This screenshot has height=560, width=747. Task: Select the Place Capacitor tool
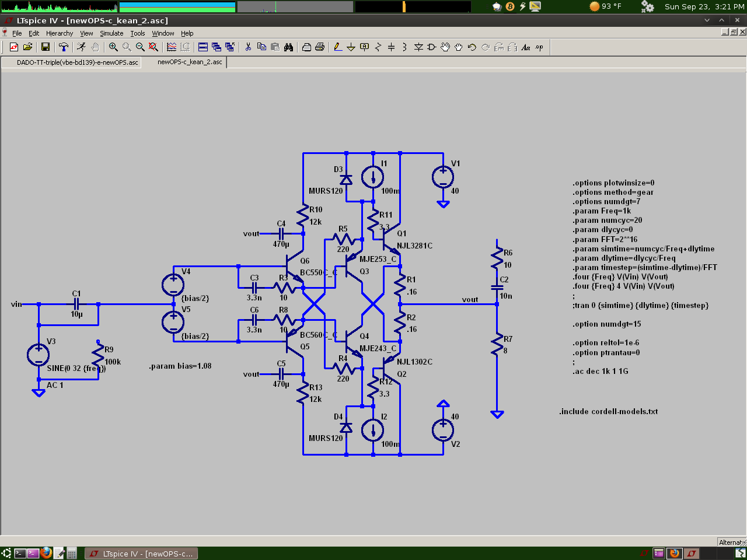[392, 47]
